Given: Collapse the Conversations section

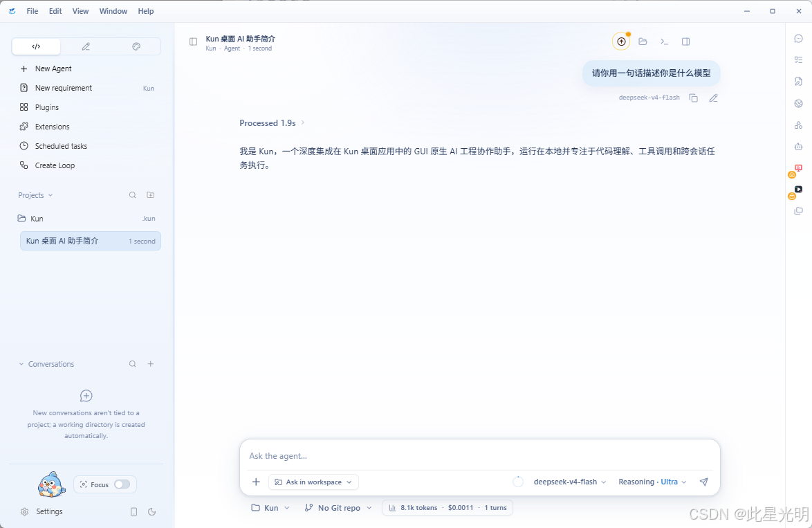Looking at the screenshot, I should pyautogui.click(x=21, y=364).
